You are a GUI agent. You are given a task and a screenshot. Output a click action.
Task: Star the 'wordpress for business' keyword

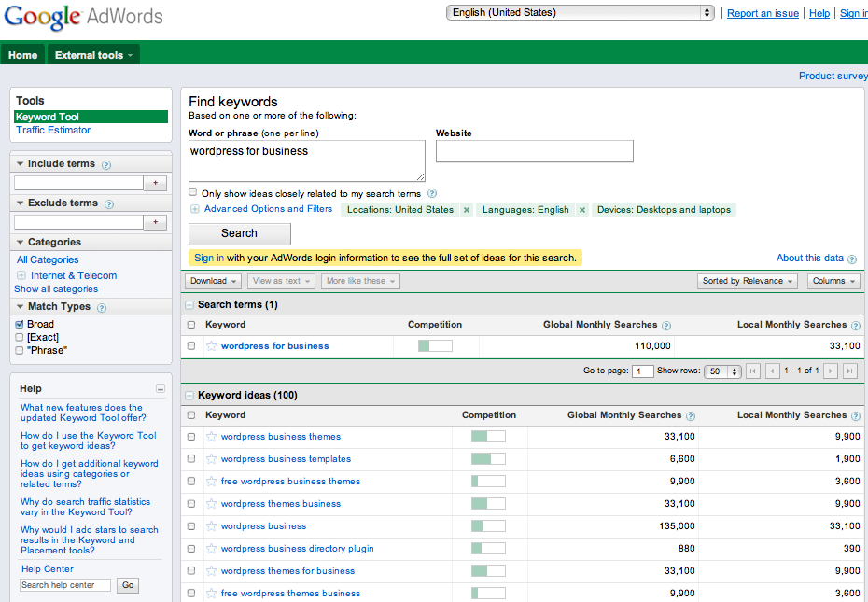click(211, 346)
